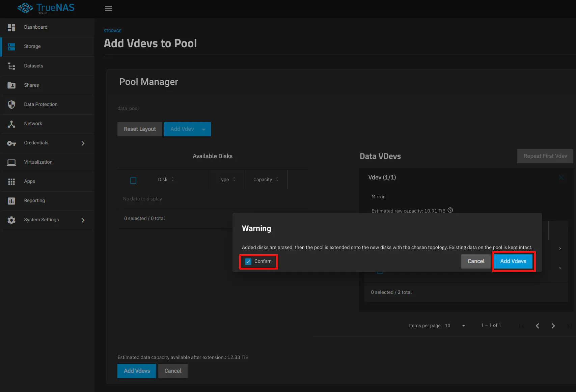Click the Apps grid icon
Viewport: 576px width, 392px height.
(x=11, y=181)
